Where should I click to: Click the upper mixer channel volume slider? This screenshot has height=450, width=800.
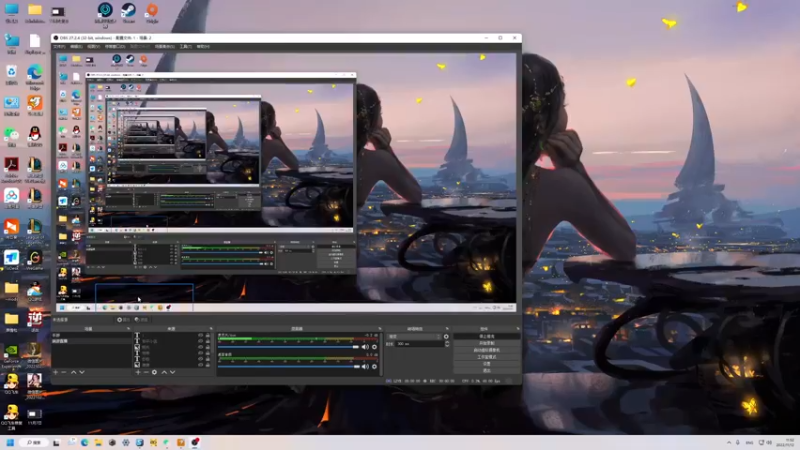[x=288, y=347]
